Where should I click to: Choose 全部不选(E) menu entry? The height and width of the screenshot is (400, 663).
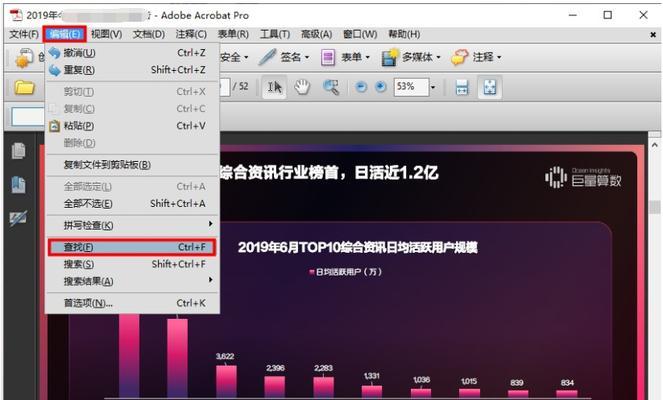(132, 204)
